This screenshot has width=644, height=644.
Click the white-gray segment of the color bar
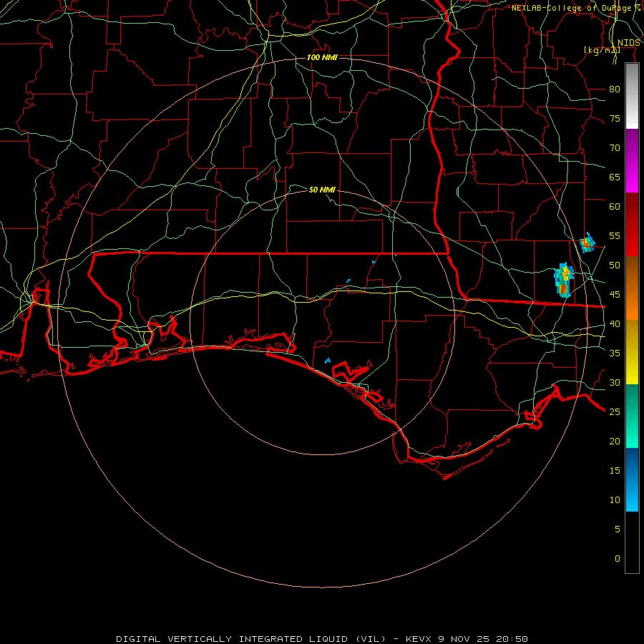(632, 96)
